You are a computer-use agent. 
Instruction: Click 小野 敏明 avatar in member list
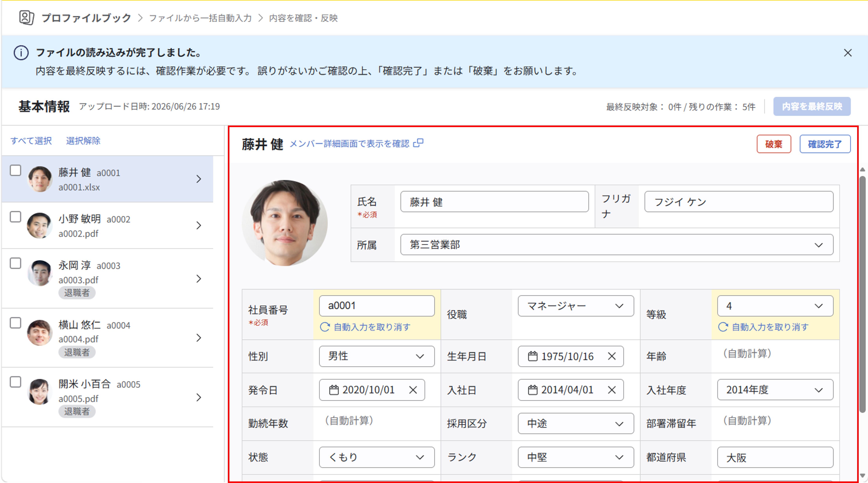(40, 225)
